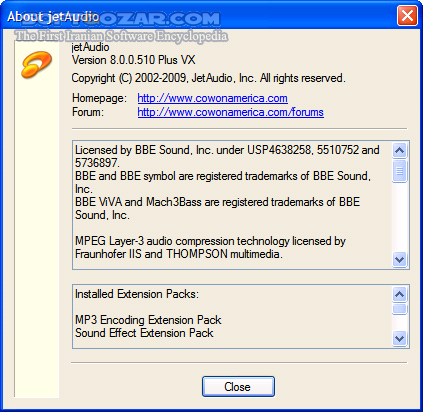Image resolution: width=423 pixels, height=412 pixels.
Task: Click the red X in the title bar
Action: click(x=407, y=15)
